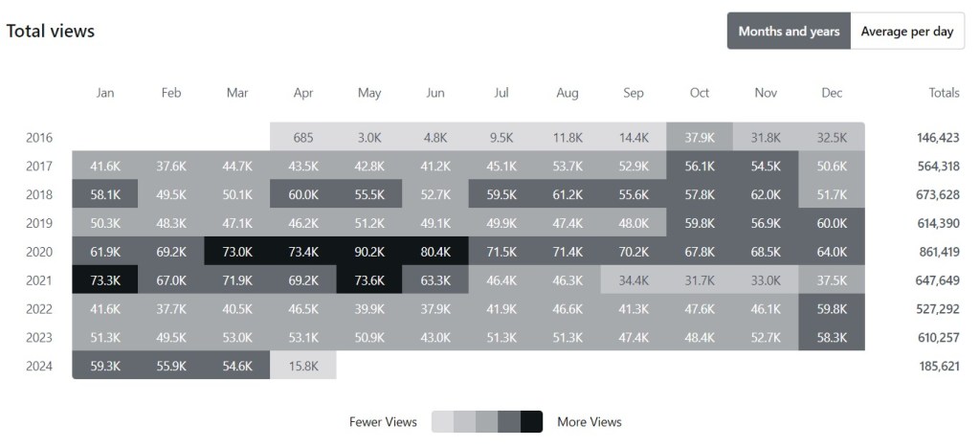
Task: Click the September 2021 cell with 34.4K
Action: tap(634, 280)
